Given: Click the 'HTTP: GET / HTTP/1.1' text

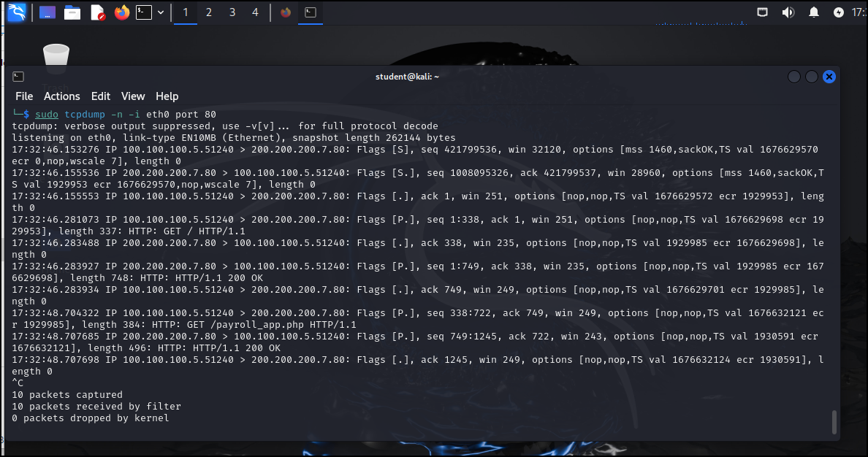Looking at the screenshot, I should coord(186,231).
